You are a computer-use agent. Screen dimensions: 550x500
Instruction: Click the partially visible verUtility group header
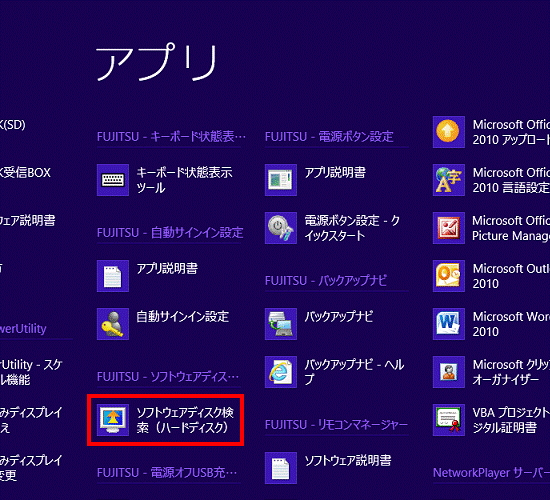click(23, 329)
